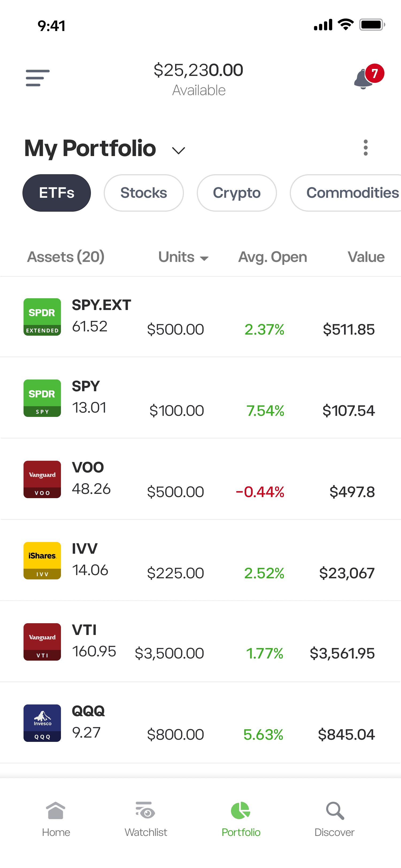Switch to the Stocks filter chip
Image resolution: width=401 pixels, height=868 pixels.
[144, 193]
